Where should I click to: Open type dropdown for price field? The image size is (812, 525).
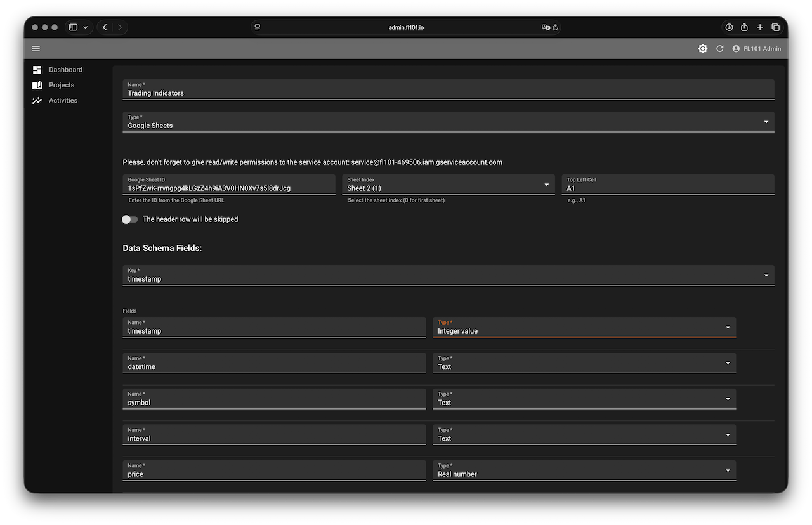coord(728,470)
